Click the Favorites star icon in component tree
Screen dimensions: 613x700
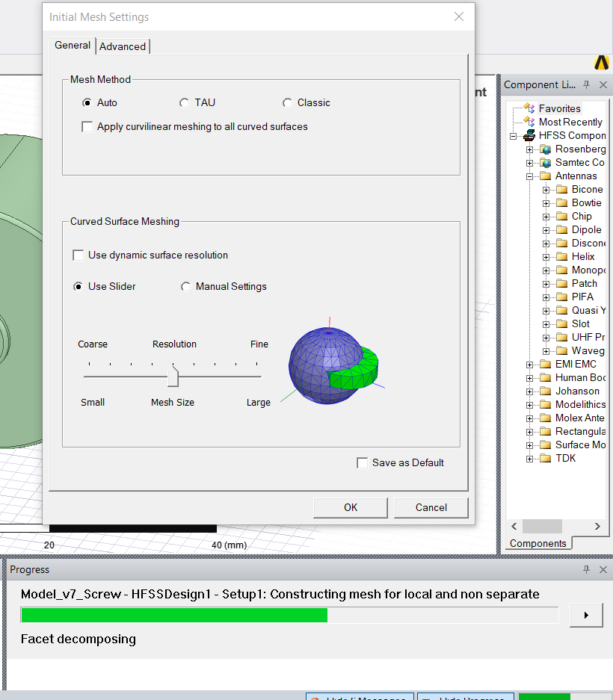tap(529, 108)
